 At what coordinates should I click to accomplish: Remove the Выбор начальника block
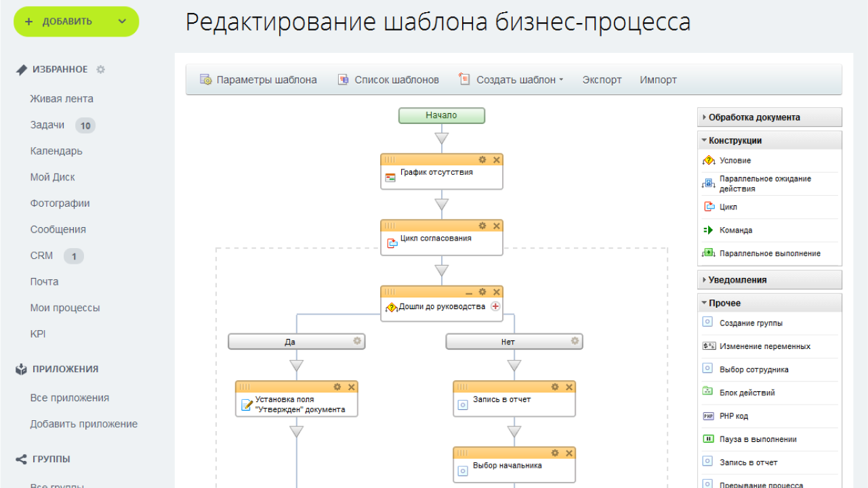(x=569, y=453)
